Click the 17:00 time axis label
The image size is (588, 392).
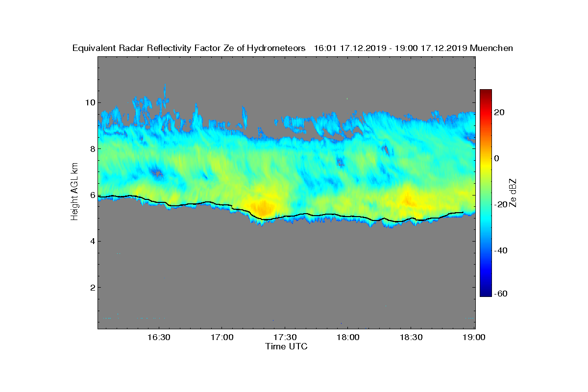click(221, 338)
